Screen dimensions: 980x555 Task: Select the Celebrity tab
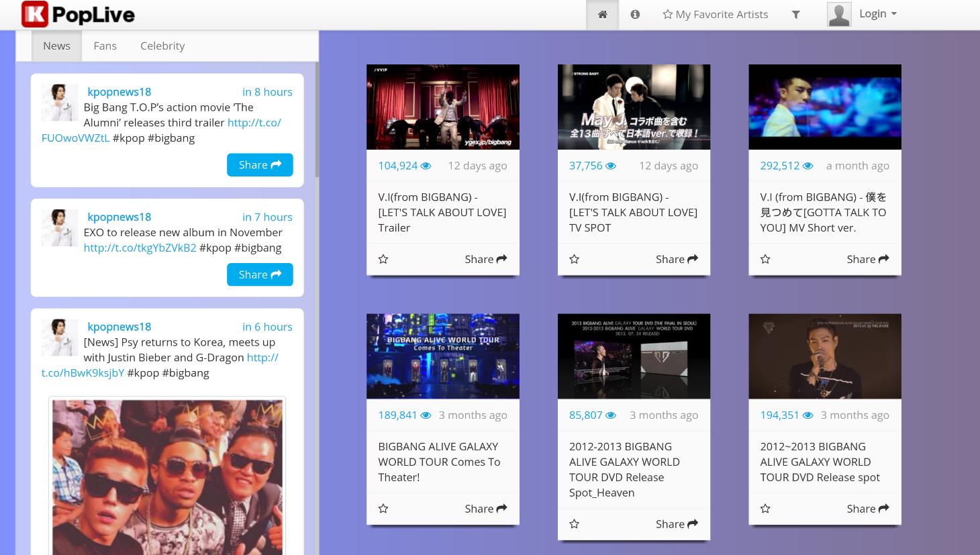[x=162, y=46]
